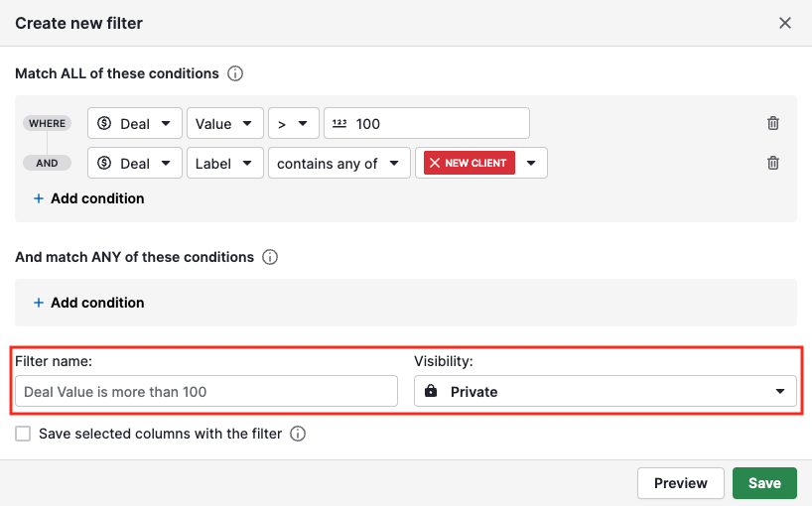Click info icon next to save columns option
Viewport: 812px width, 506px height.
(x=298, y=434)
